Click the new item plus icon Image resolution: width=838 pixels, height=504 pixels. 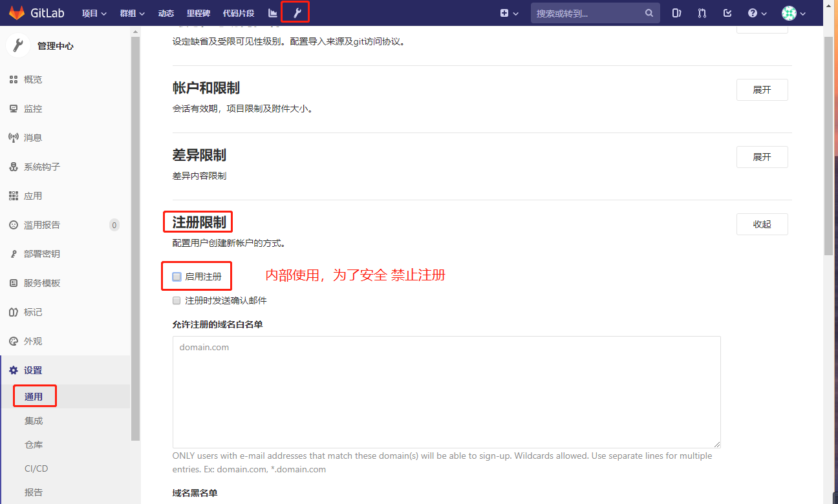click(x=504, y=13)
